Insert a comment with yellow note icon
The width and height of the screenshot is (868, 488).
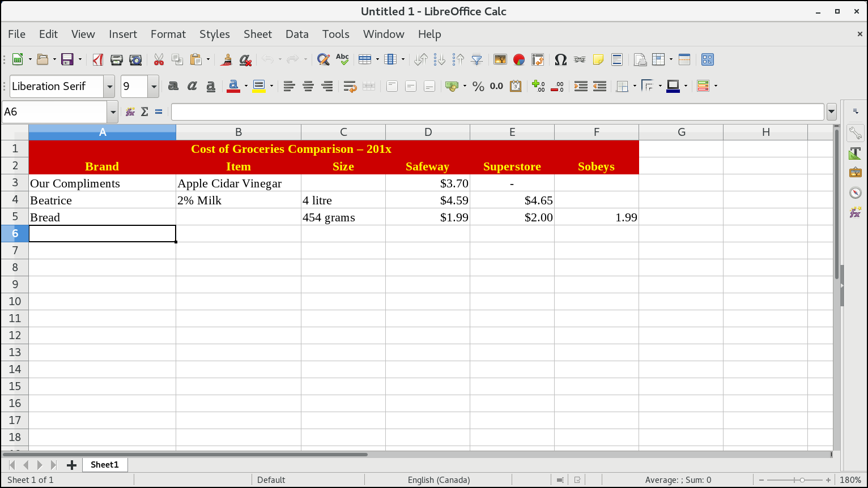(x=598, y=59)
